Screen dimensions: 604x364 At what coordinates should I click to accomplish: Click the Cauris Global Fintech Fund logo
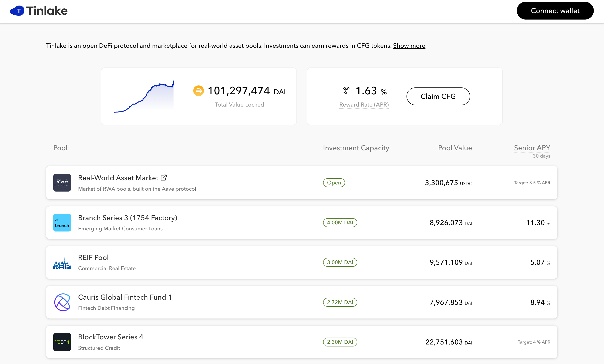tap(62, 302)
